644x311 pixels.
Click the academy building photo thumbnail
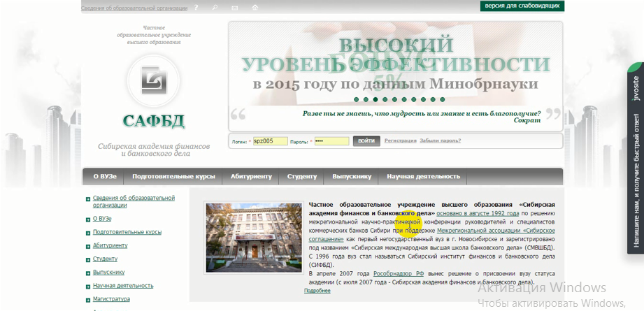tap(254, 238)
